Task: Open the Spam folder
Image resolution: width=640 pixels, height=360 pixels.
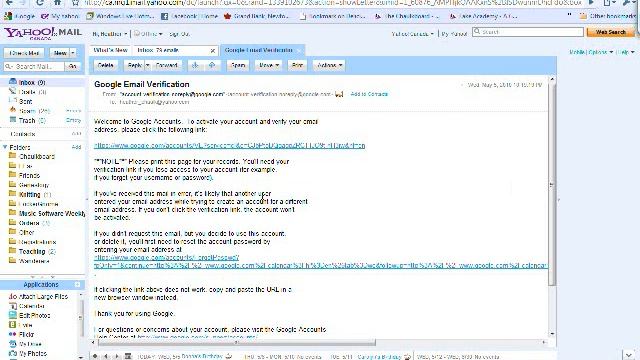Action: (29, 111)
